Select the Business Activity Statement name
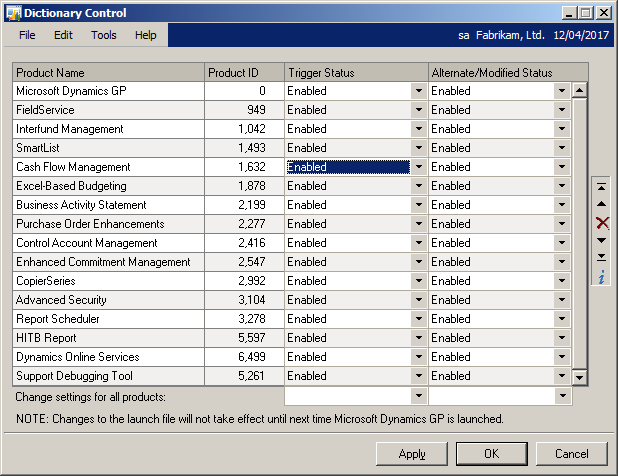The width and height of the screenshot is (618, 476). tap(81, 205)
